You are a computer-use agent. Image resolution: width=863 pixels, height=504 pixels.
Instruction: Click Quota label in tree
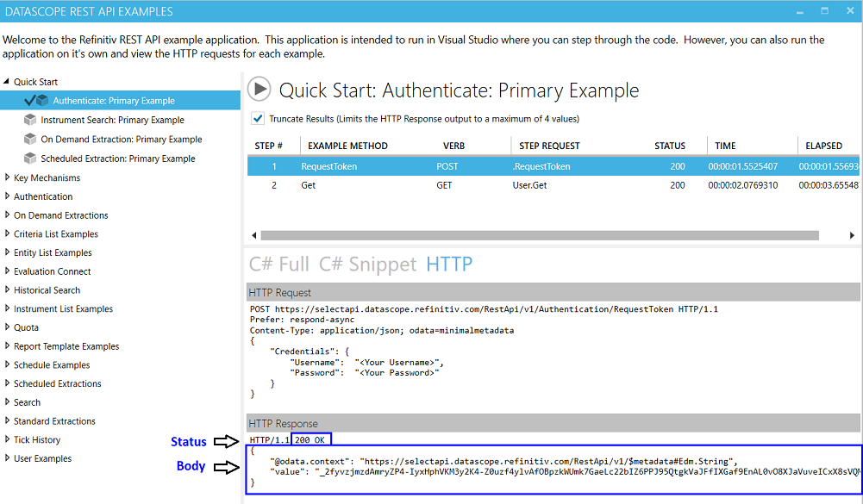[x=26, y=327]
